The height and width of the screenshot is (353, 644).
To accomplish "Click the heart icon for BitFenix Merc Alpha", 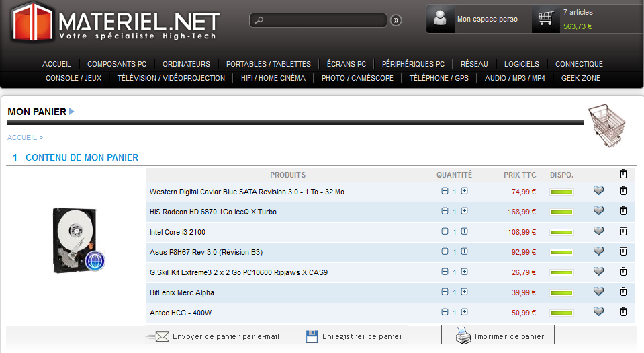I will point(598,292).
